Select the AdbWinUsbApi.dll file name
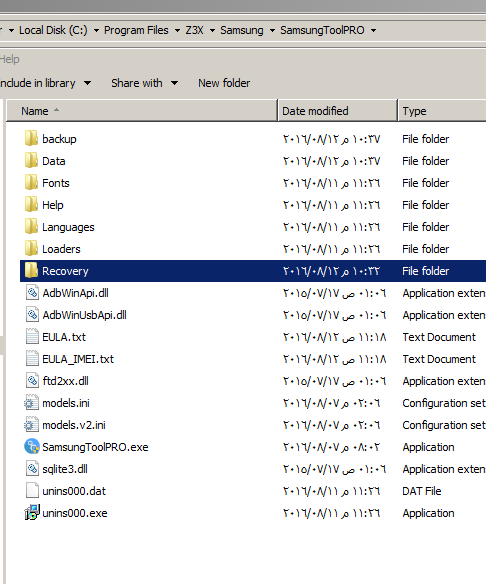The image size is (486, 584). point(85,315)
